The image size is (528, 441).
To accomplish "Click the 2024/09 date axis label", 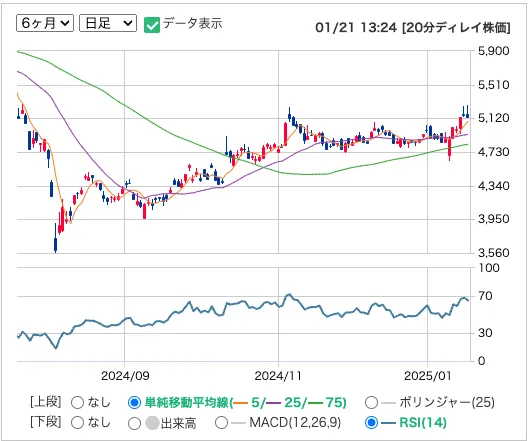I will click(125, 375).
